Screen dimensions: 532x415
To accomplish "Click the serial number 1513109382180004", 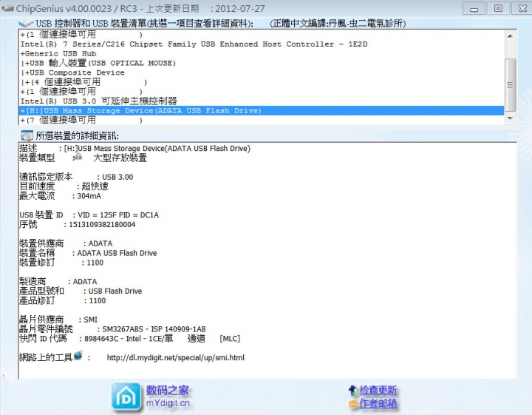I will tap(102, 224).
